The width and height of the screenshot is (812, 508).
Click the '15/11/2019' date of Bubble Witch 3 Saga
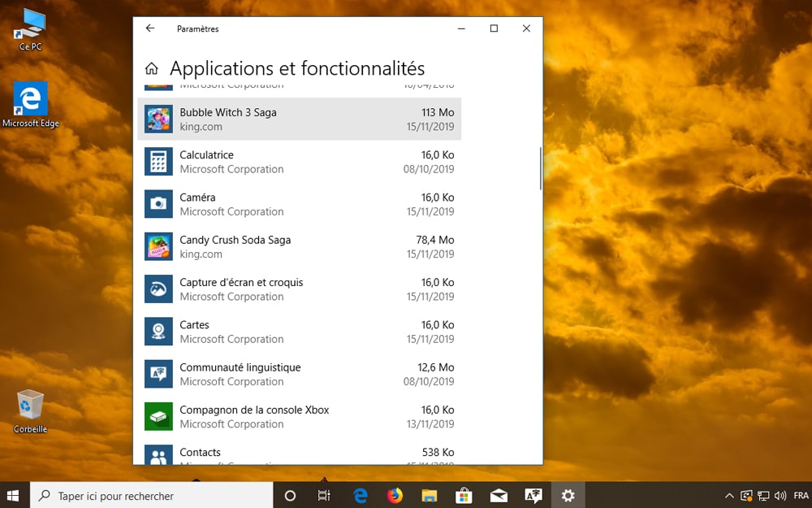[x=430, y=127]
